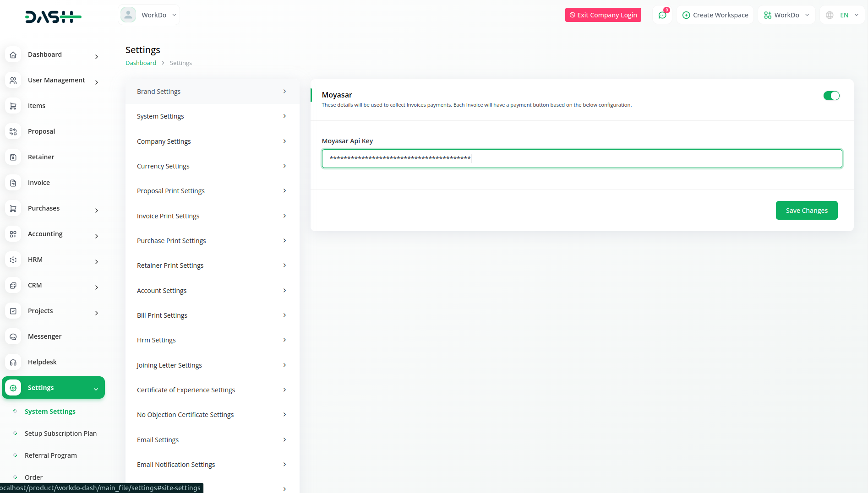Toggle the Moyasar payment switch off
The image size is (868, 493).
(831, 96)
